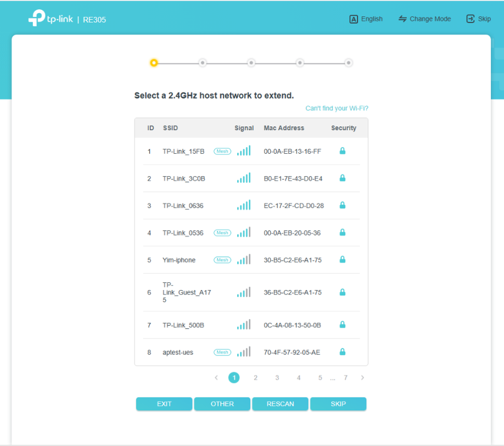This screenshot has width=504, height=446.
Task: Click signal bars icon for TP-Link_Guest_A175
Action: click(x=244, y=292)
